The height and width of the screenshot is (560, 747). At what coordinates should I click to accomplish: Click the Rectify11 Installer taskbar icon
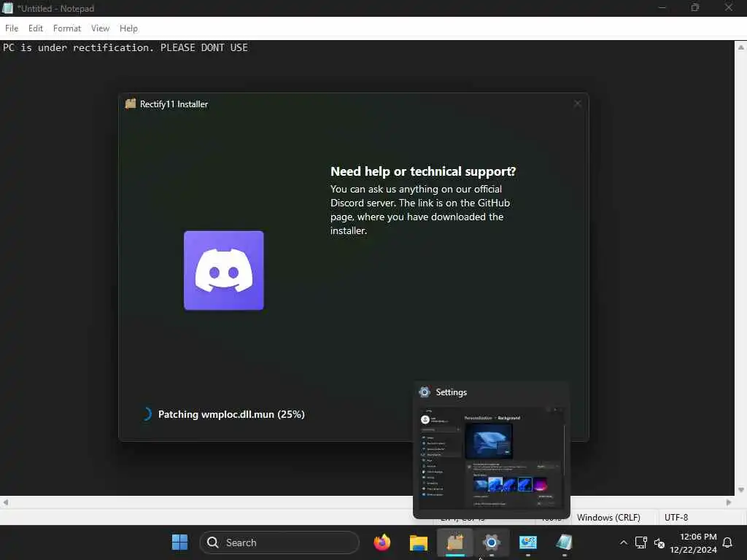coord(455,542)
